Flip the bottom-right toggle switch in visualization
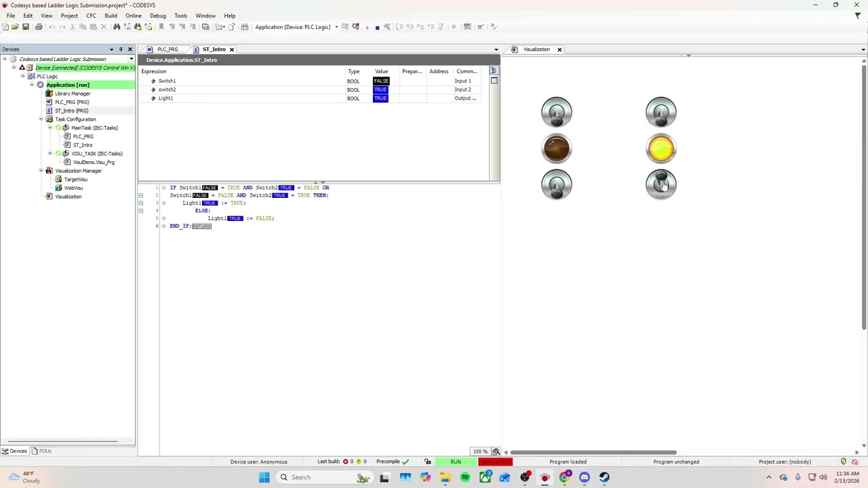This screenshot has height=488, width=868. (x=661, y=184)
